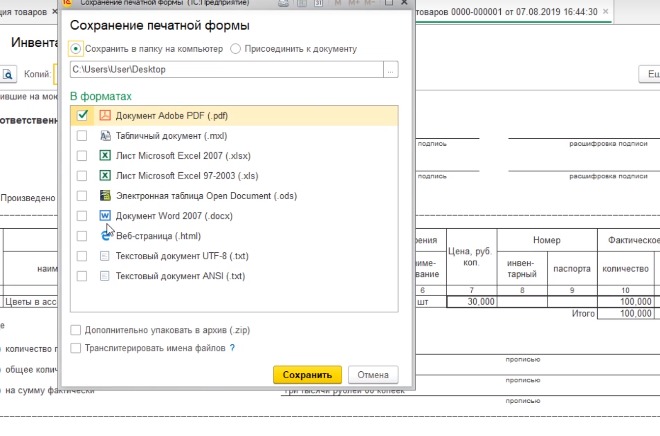The image size is (660, 436).
Task: Click the web page html icon
Action: (104, 235)
